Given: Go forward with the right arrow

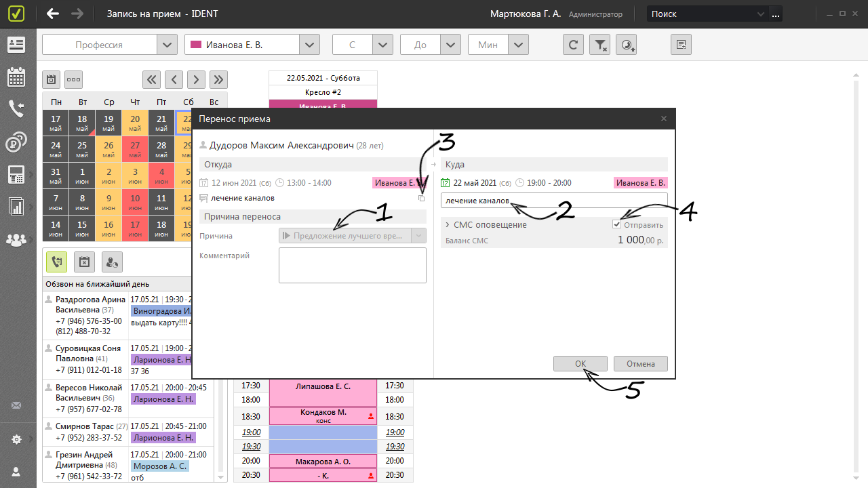Looking at the screenshot, I should (77, 14).
